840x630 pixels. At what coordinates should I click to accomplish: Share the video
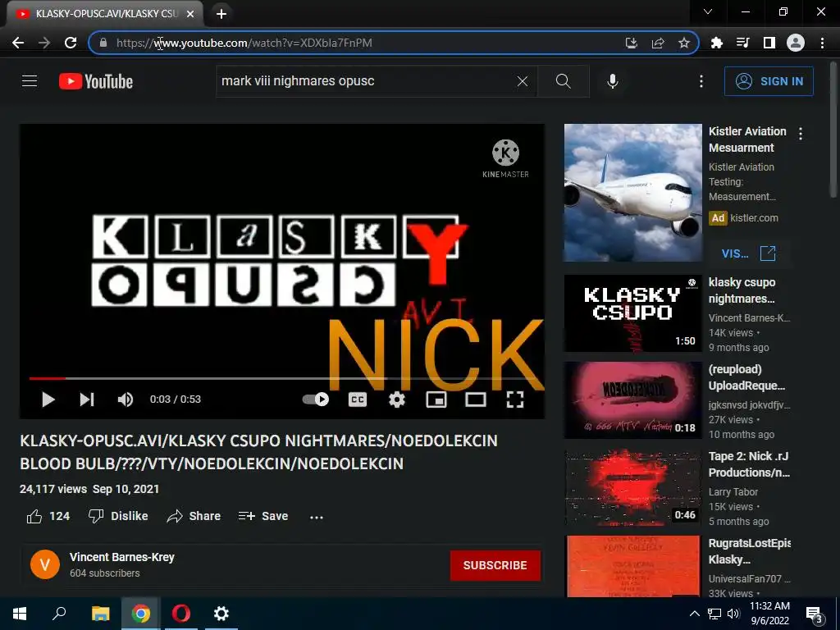(194, 516)
